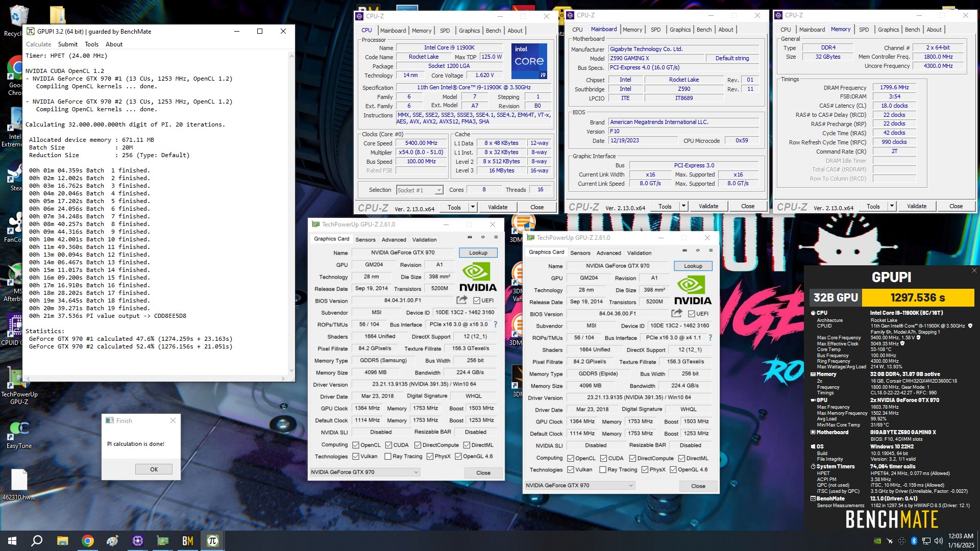The width and height of the screenshot is (980, 551).
Task: Select the FanControl desktop shortcut
Action: 14,227
